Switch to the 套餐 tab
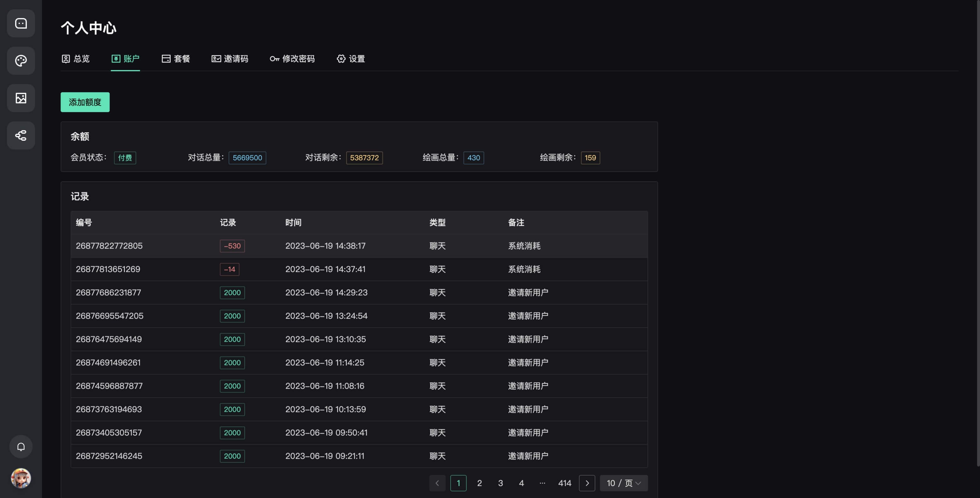Viewport: 980px width, 498px height. point(176,59)
